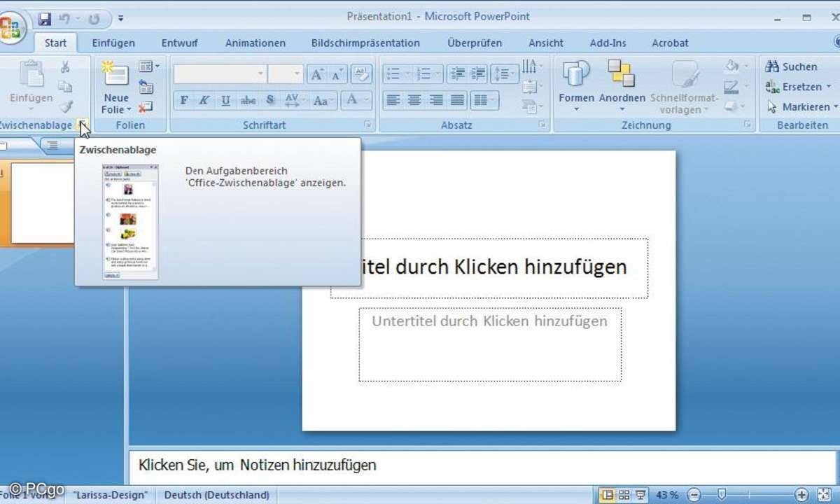
Task: Open the Ansicht tab
Action: click(546, 43)
